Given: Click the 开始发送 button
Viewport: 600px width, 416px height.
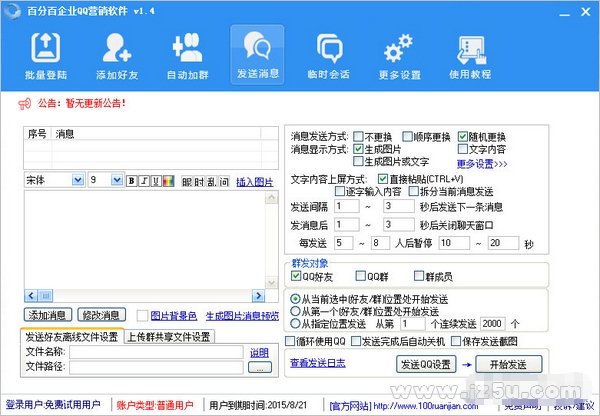Looking at the screenshot, I should [x=509, y=364].
